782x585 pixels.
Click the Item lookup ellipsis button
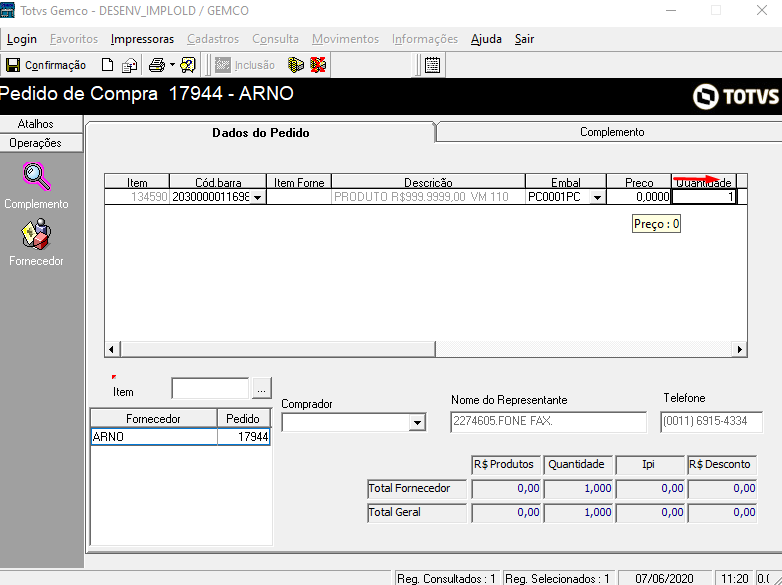point(261,389)
